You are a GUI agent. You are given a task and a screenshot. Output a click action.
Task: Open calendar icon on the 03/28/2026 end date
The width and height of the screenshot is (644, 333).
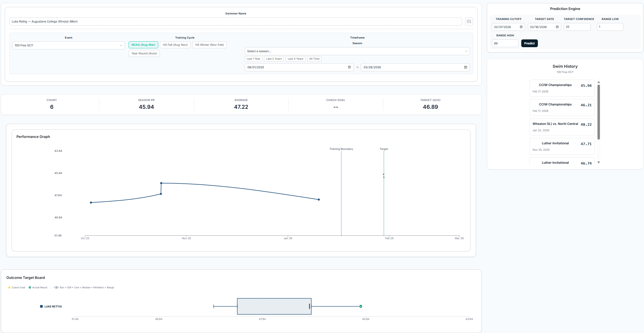coord(466,67)
